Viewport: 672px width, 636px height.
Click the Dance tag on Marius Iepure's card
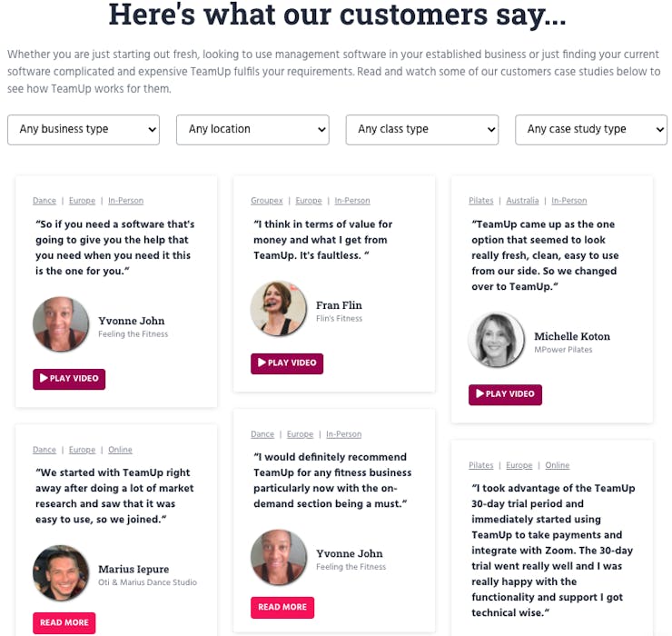tap(44, 450)
